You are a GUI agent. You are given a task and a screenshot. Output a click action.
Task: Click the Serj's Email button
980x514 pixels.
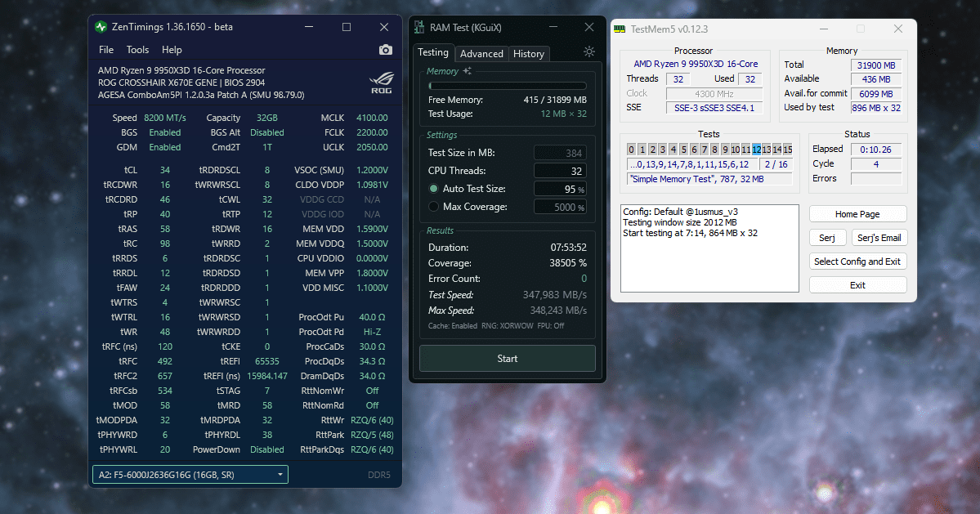(879, 238)
